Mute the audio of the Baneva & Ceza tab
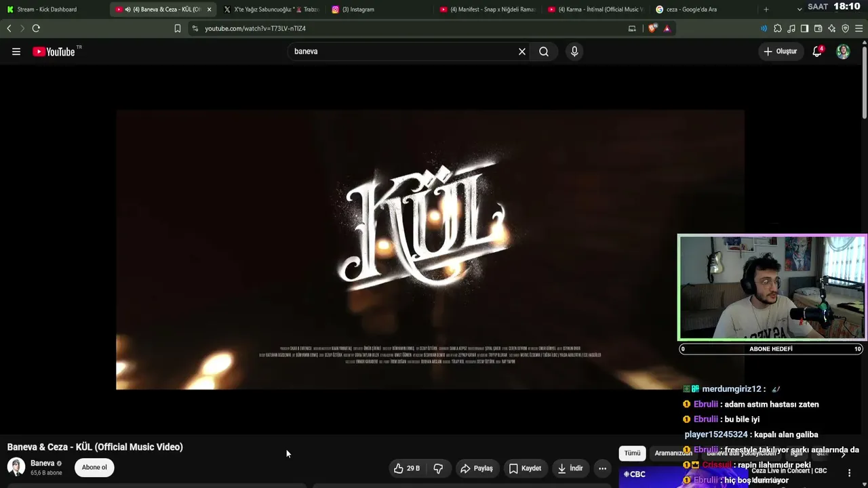This screenshot has width=868, height=488. [128, 9]
